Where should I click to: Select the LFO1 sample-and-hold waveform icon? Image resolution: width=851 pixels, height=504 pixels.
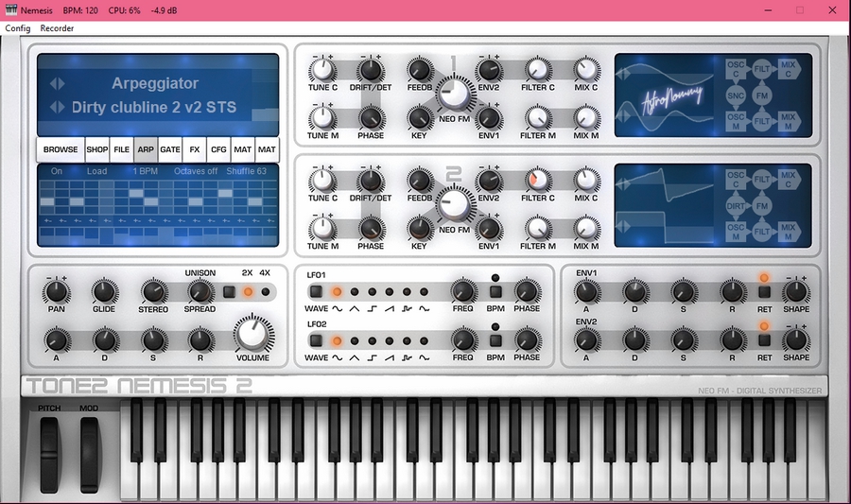click(407, 308)
